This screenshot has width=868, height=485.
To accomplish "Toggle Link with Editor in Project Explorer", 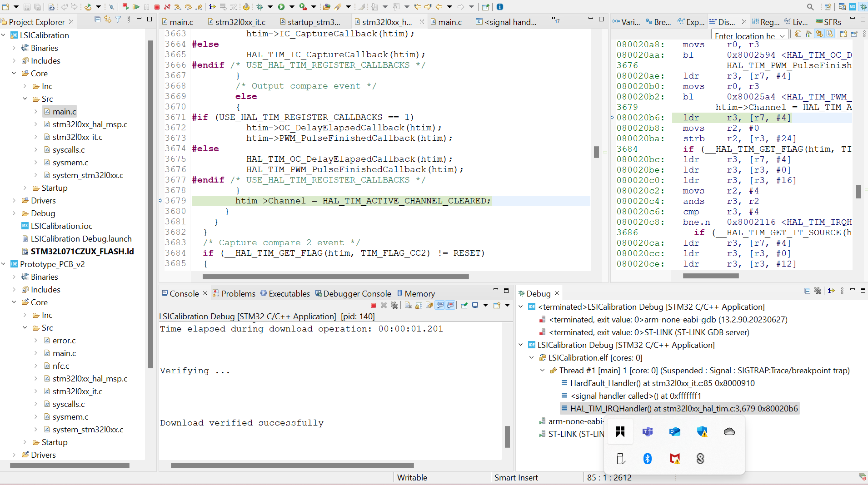I will [x=108, y=20].
